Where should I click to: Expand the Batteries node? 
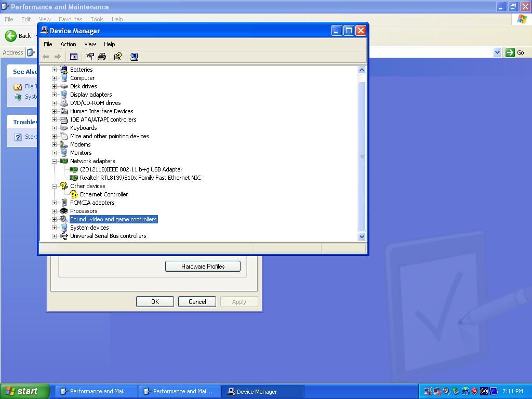(54, 70)
